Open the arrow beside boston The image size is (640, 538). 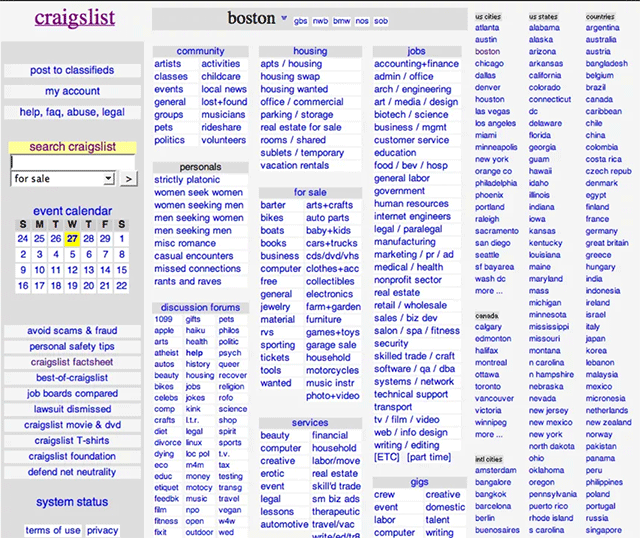[x=284, y=19]
